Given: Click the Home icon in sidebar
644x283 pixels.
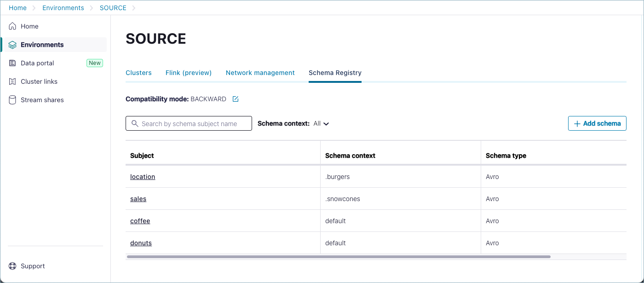Looking at the screenshot, I should coord(12,26).
